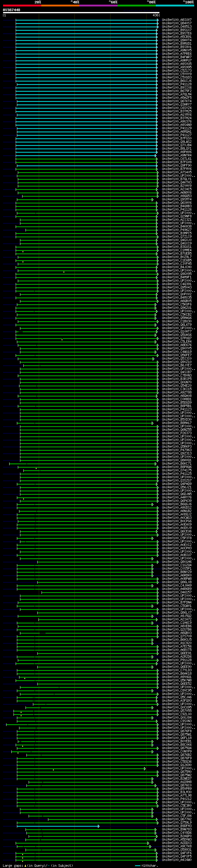Viewport: 197px width, 868px height.
Task: Select the UniRef100_P40212 label
Action: point(176,799)
